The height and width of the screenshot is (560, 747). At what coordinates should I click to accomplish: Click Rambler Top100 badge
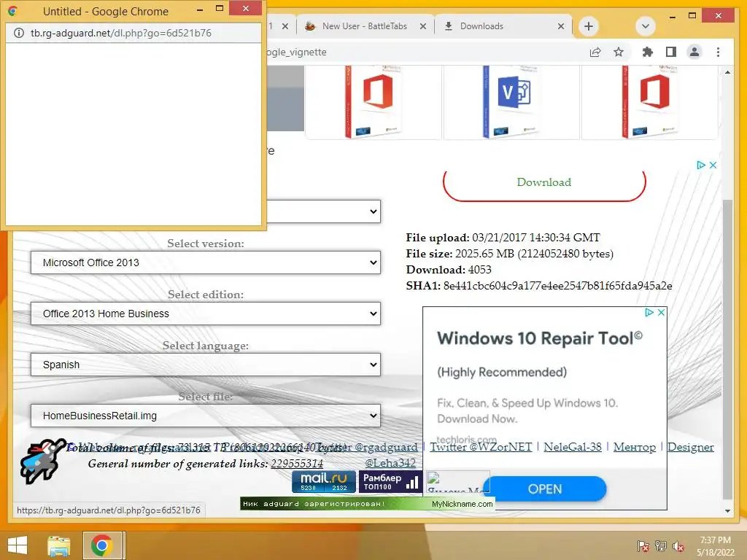(x=390, y=481)
